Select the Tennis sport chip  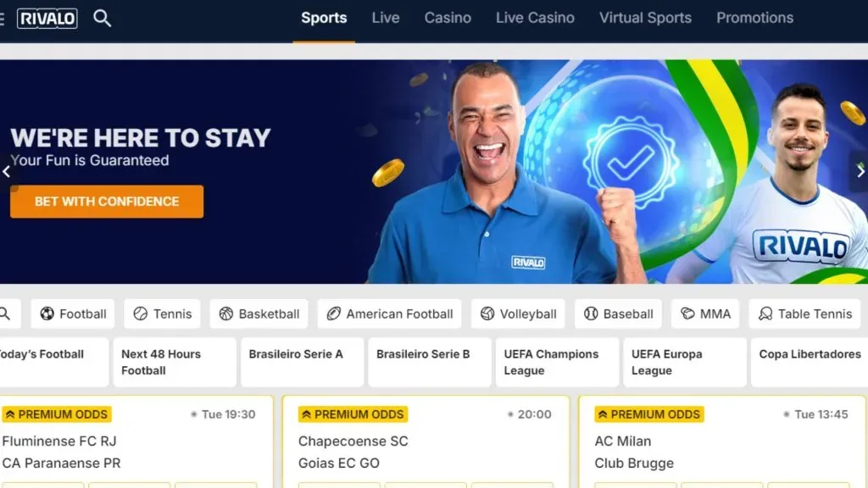click(162, 313)
